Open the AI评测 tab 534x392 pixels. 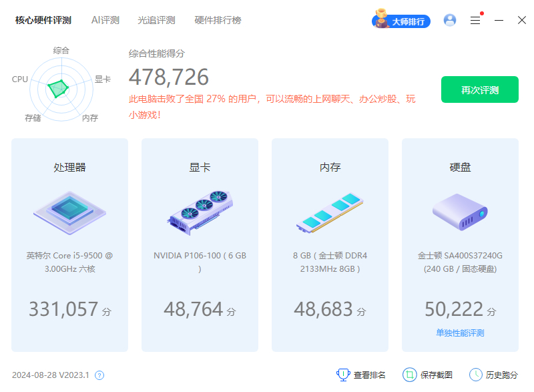pos(105,20)
